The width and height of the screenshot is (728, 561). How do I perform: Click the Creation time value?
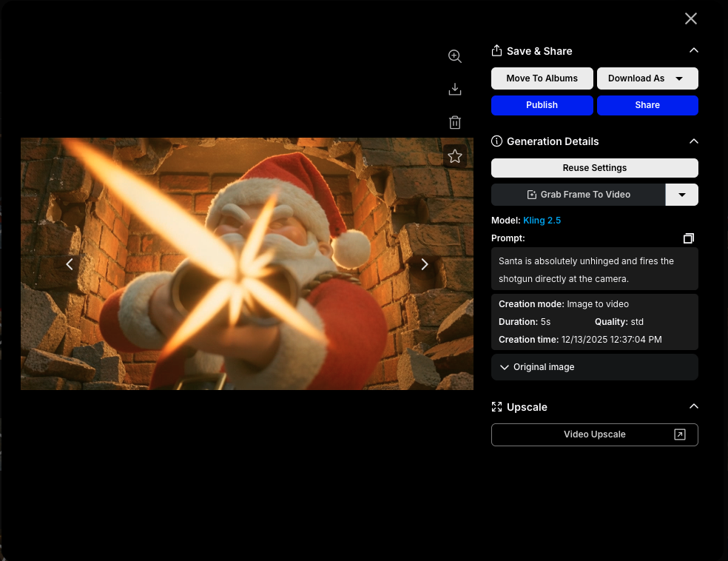click(611, 340)
